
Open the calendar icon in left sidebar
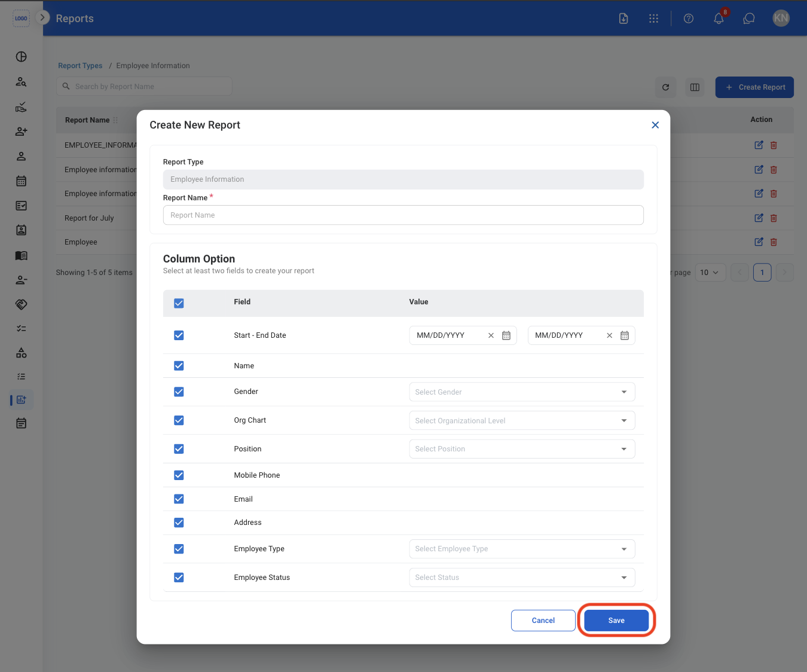(22, 181)
